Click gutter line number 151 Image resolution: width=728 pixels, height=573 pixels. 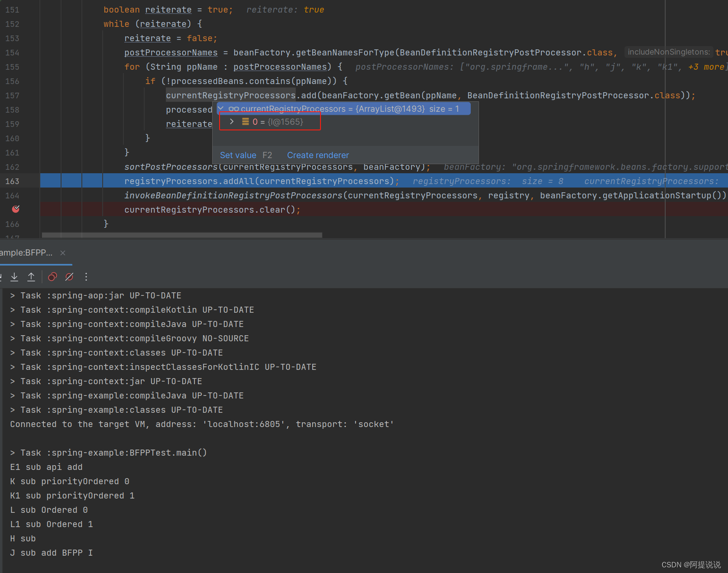click(x=12, y=10)
